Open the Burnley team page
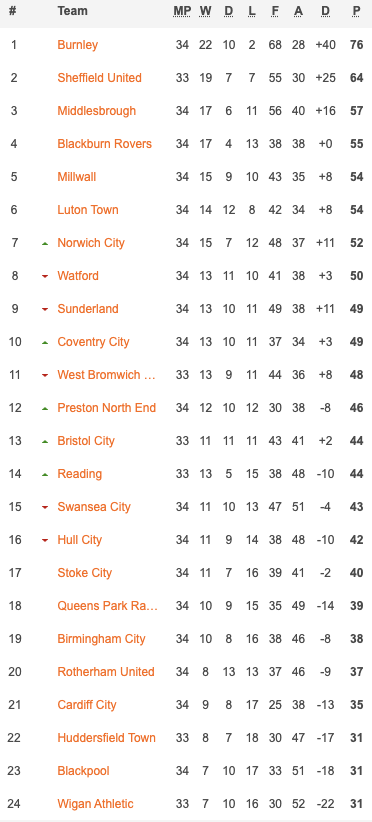The width and height of the screenshot is (372, 822). pyautogui.click(x=78, y=45)
